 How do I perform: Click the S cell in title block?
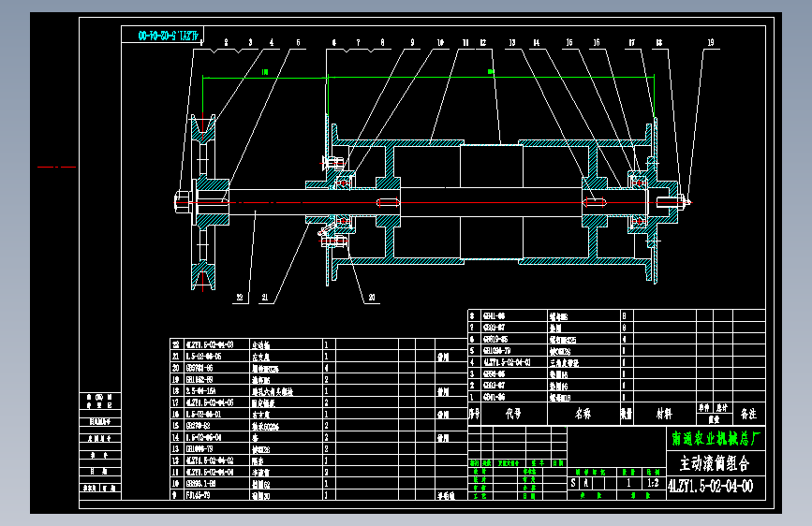[573, 483]
